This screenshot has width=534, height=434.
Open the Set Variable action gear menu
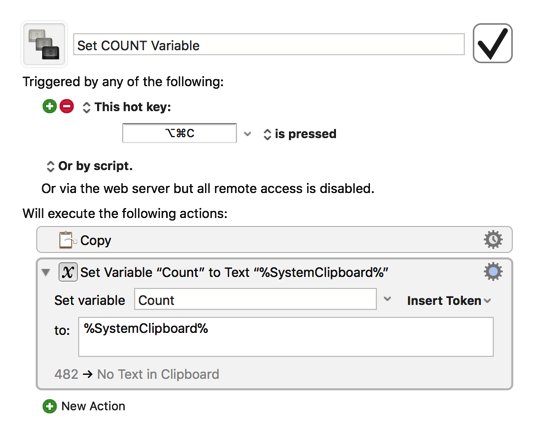pyautogui.click(x=493, y=272)
